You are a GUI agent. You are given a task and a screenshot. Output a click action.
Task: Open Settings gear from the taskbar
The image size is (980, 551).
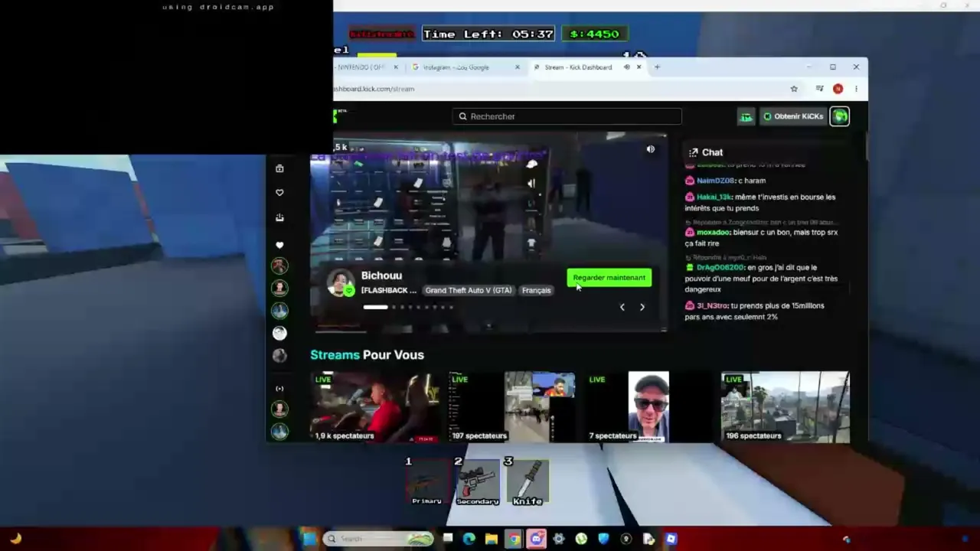click(x=559, y=539)
